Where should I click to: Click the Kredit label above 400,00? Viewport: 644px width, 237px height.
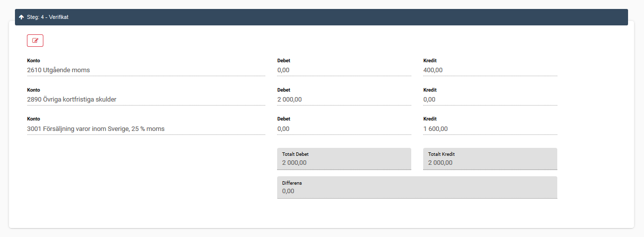tap(430, 61)
